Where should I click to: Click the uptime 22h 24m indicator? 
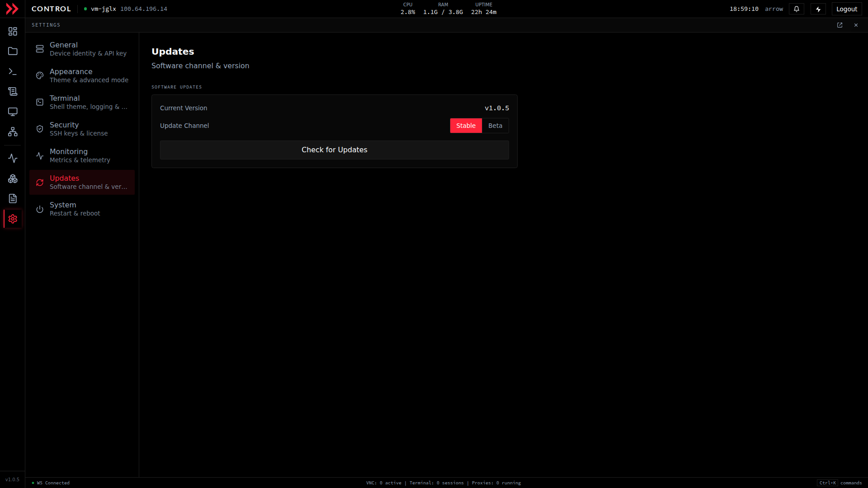[484, 9]
